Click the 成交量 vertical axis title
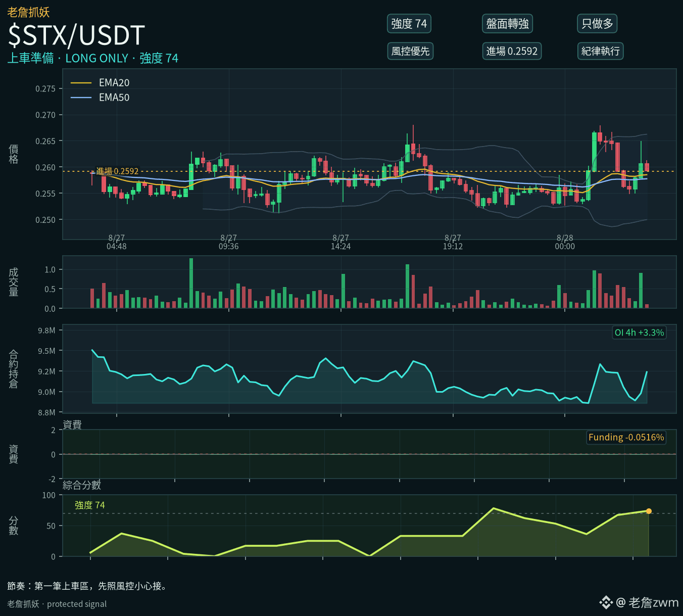Viewport: 683px width, 616px height. pyautogui.click(x=14, y=282)
